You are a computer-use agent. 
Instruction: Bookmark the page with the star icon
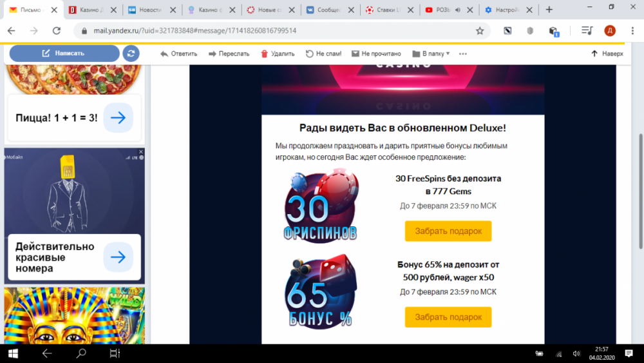[x=480, y=31]
